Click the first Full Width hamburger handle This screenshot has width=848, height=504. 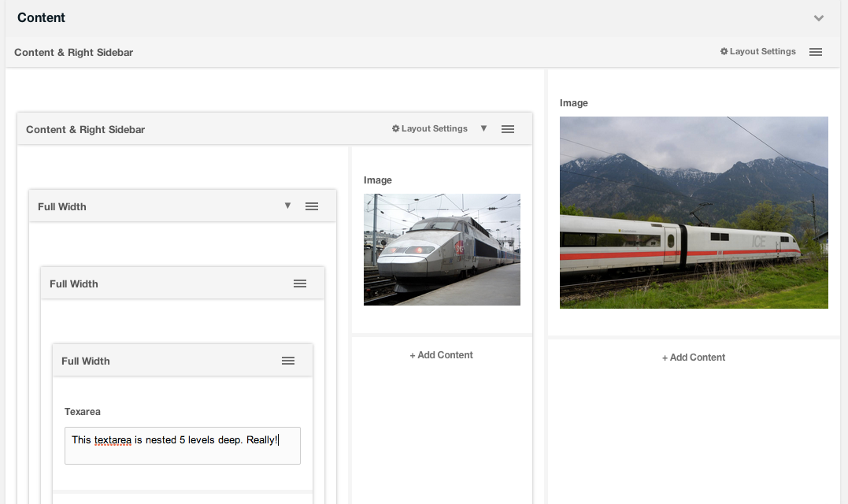tap(312, 206)
